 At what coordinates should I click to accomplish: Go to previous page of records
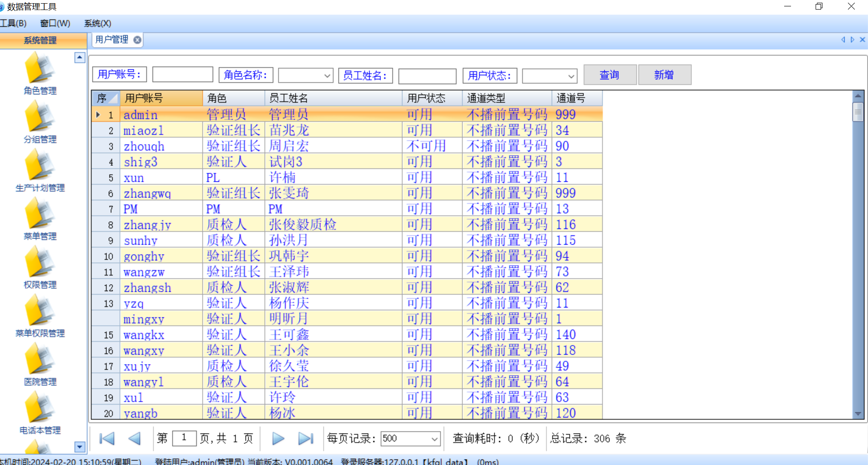(x=134, y=439)
